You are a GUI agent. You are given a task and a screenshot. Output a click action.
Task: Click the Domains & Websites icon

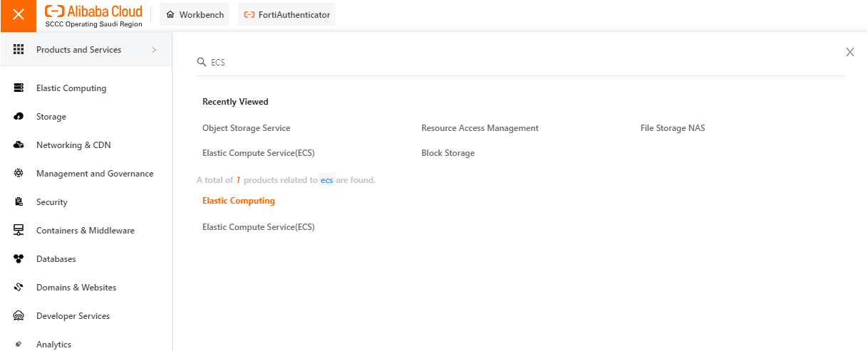(19, 288)
